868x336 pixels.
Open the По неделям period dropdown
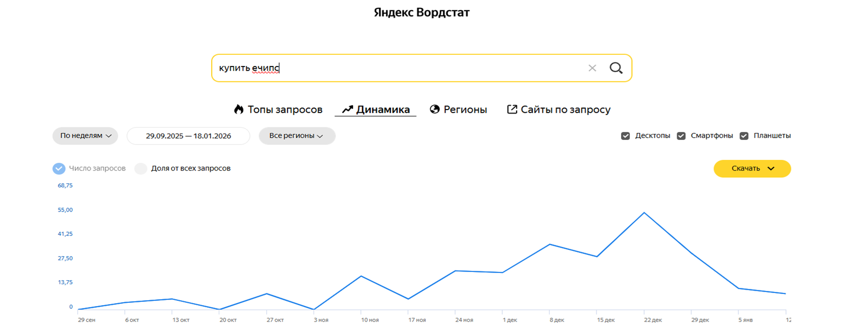[x=85, y=136]
